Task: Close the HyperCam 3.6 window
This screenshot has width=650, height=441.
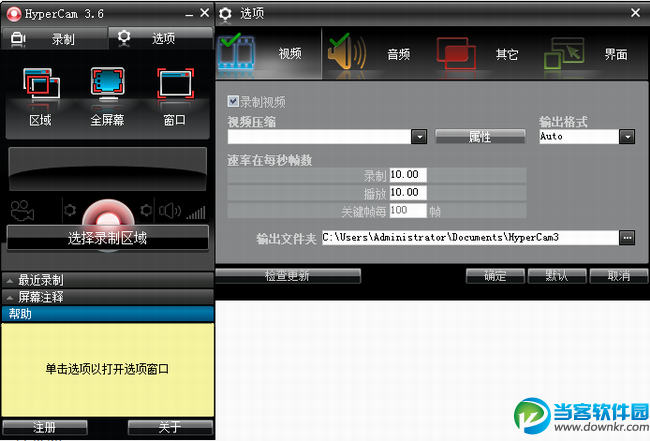Action: coord(204,13)
